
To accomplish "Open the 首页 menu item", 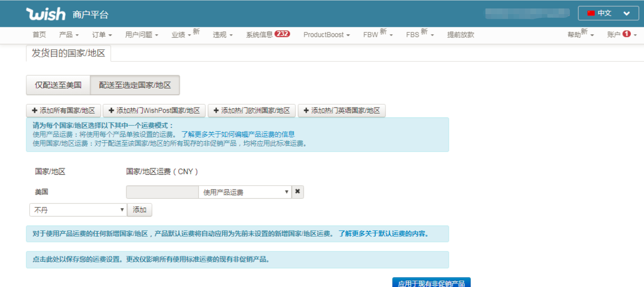I will point(39,35).
